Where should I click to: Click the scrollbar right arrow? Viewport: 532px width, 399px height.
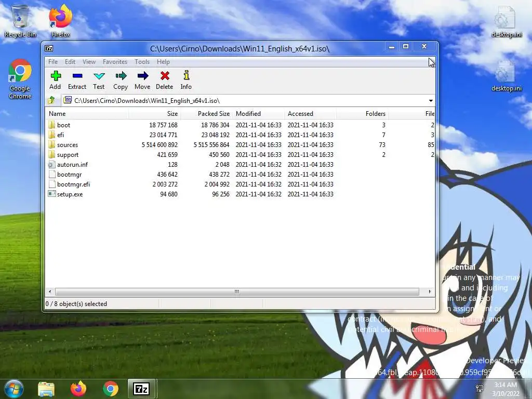pos(430,291)
